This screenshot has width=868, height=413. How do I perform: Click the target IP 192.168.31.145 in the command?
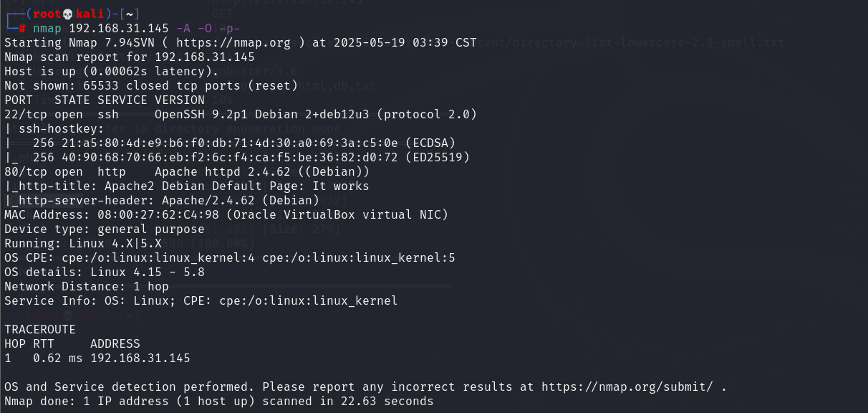(119, 28)
